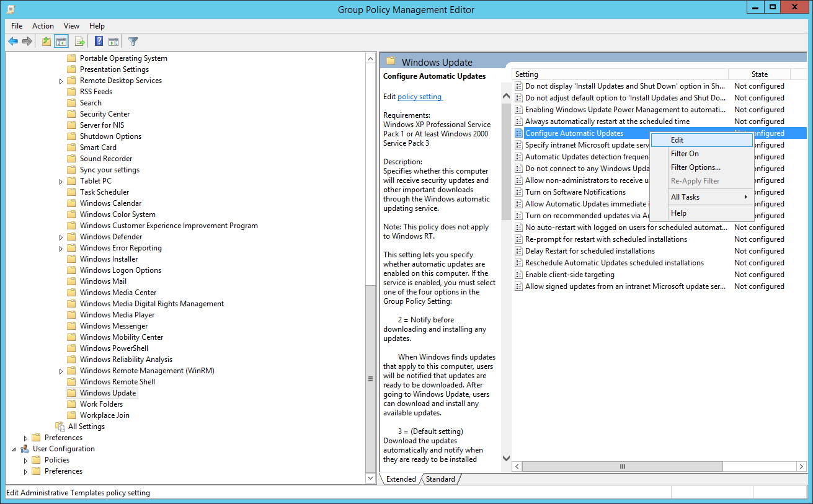Screen dimensions: 813x504
Task: Open the View menu
Action: click(x=71, y=26)
